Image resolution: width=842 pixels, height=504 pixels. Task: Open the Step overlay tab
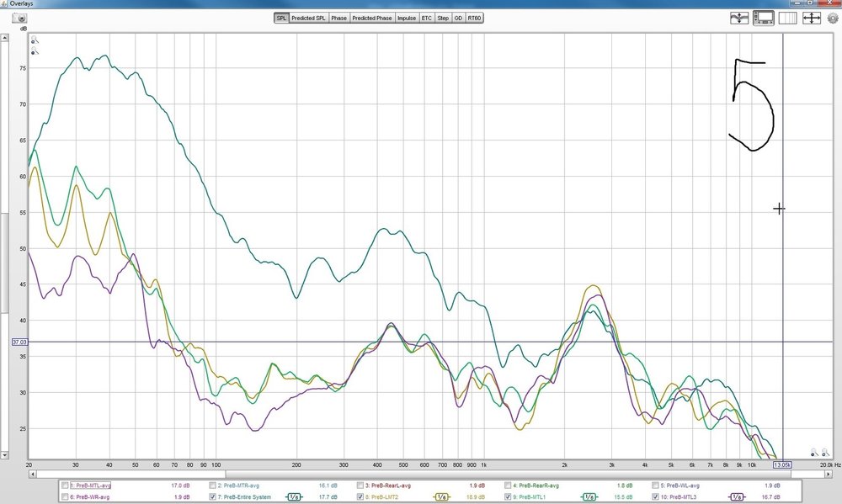tap(443, 18)
